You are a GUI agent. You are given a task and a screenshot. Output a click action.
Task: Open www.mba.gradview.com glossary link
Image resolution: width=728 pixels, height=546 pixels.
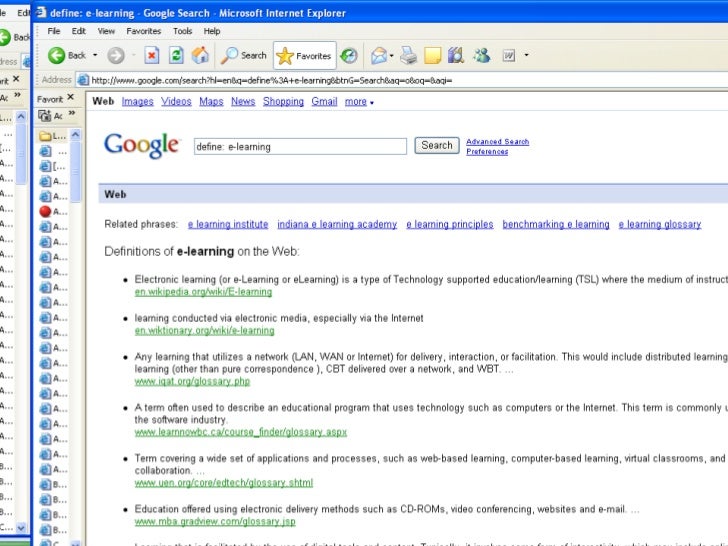[215, 521]
